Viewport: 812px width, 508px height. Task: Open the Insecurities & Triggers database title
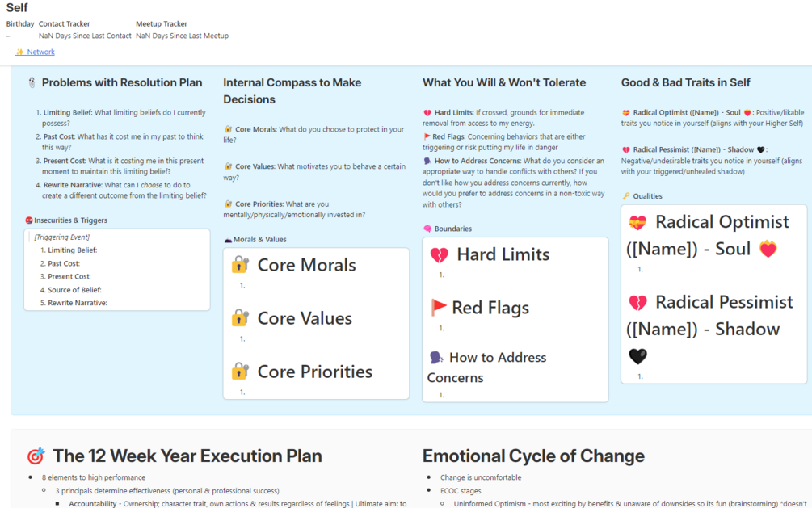[x=70, y=220]
